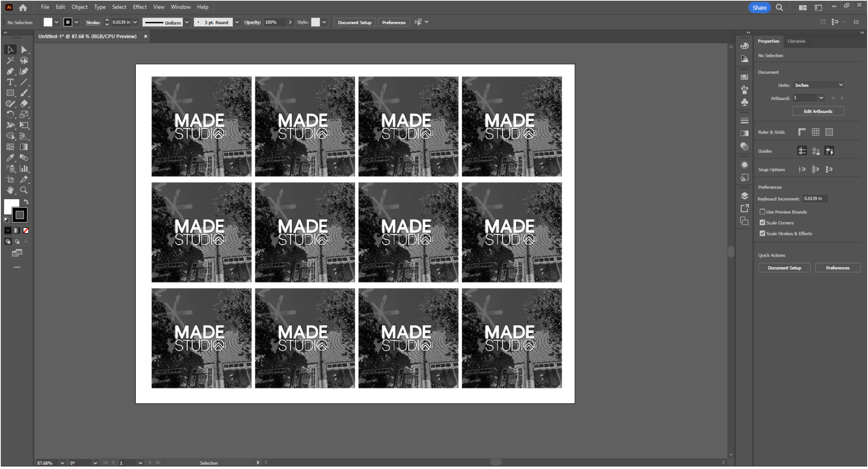Select the Direct Selection tool
The width and height of the screenshot is (868, 469).
24,50
